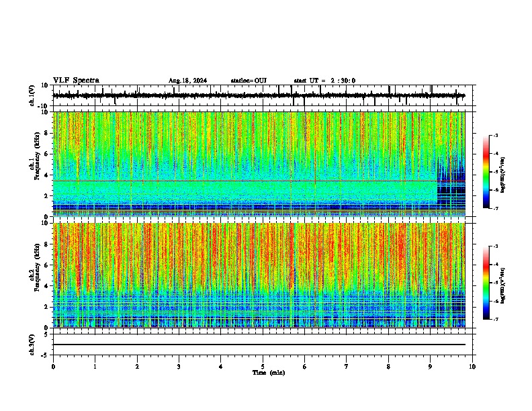
Task: Click the time axis tick label "8"
Action: [x=388, y=367]
